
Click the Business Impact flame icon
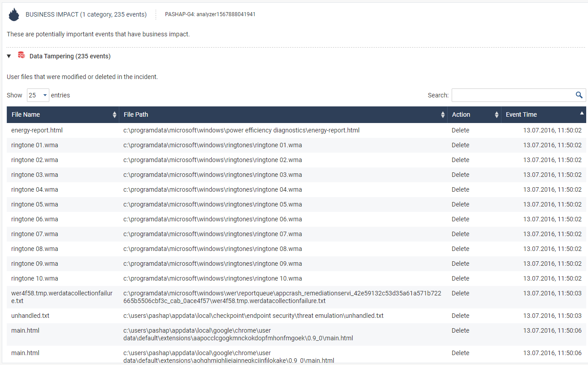point(14,14)
